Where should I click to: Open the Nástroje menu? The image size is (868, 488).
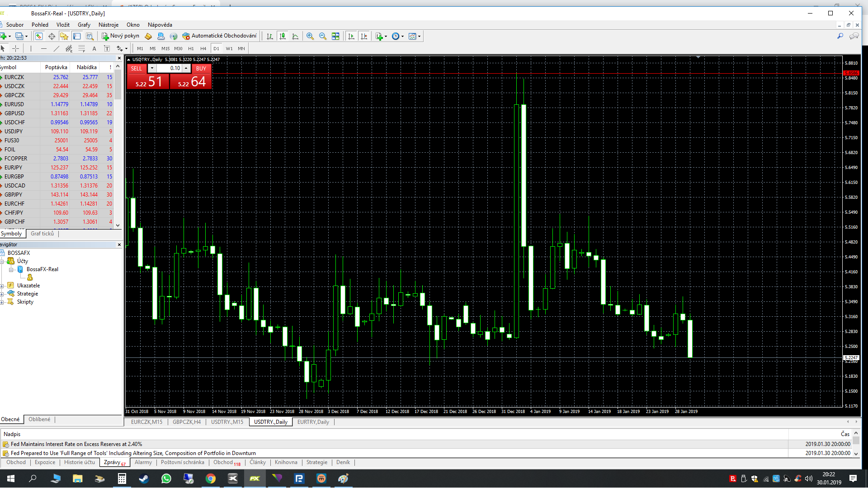click(x=108, y=25)
